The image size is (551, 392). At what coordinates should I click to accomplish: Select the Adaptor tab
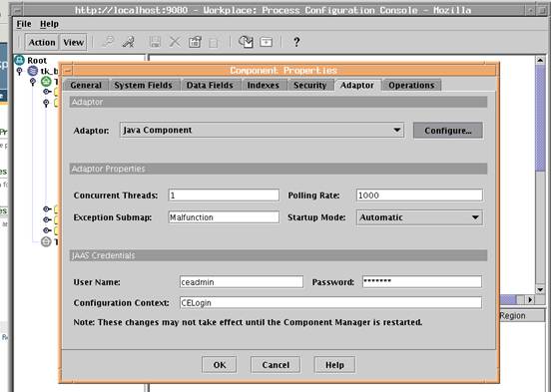click(x=357, y=85)
